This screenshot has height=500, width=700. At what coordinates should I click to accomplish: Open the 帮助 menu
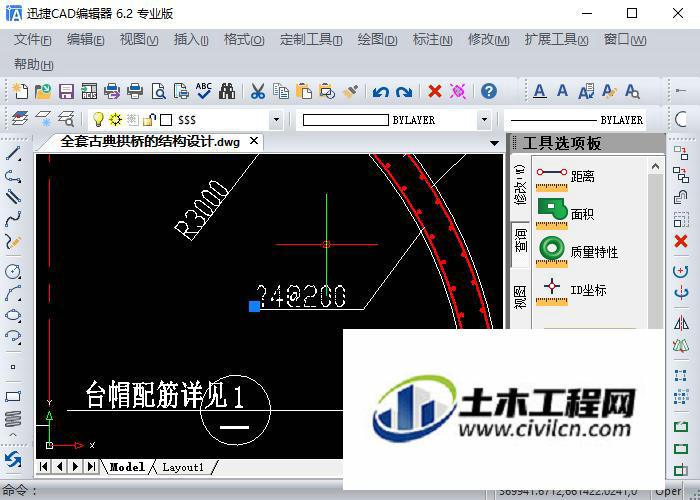pos(33,64)
